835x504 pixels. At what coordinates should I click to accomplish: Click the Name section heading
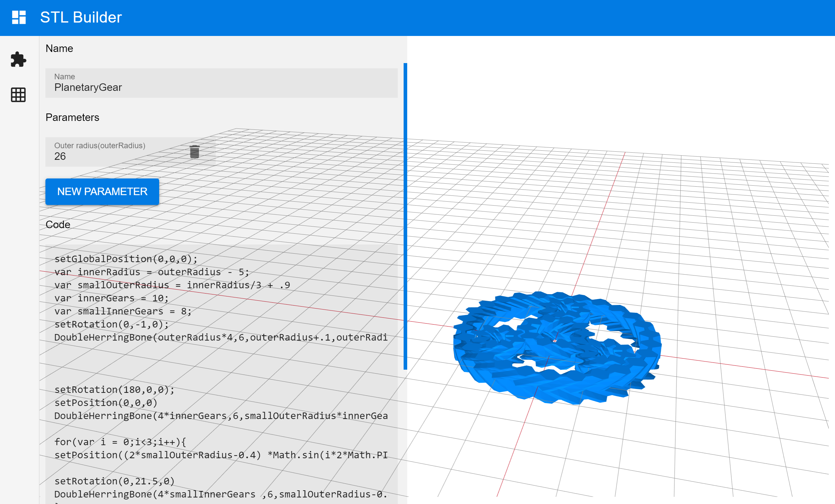[59, 48]
